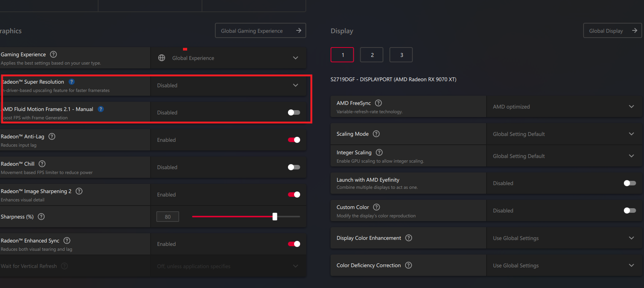Enable AMD Fluid Motion Frames toggle
The image size is (644, 288).
point(294,112)
